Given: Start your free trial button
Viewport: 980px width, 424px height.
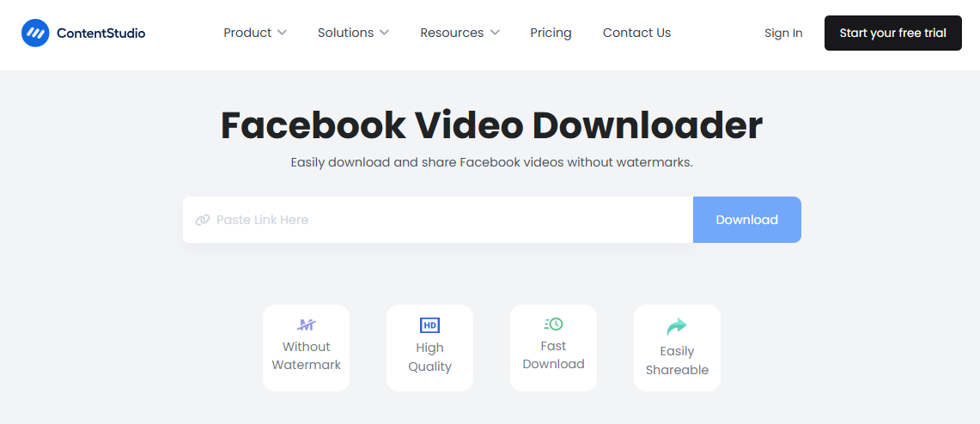Looking at the screenshot, I should pyautogui.click(x=892, y=33).
